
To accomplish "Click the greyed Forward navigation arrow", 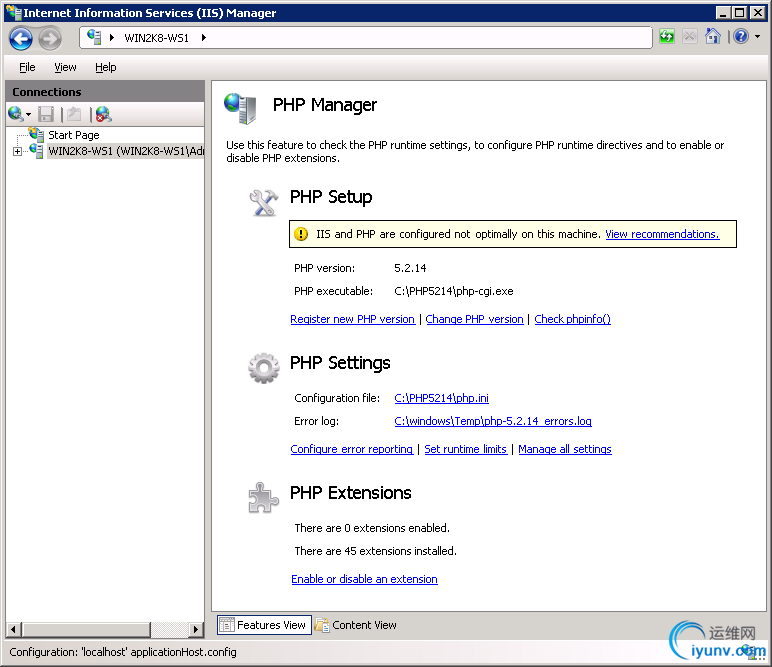I will (x=50, y=38).
